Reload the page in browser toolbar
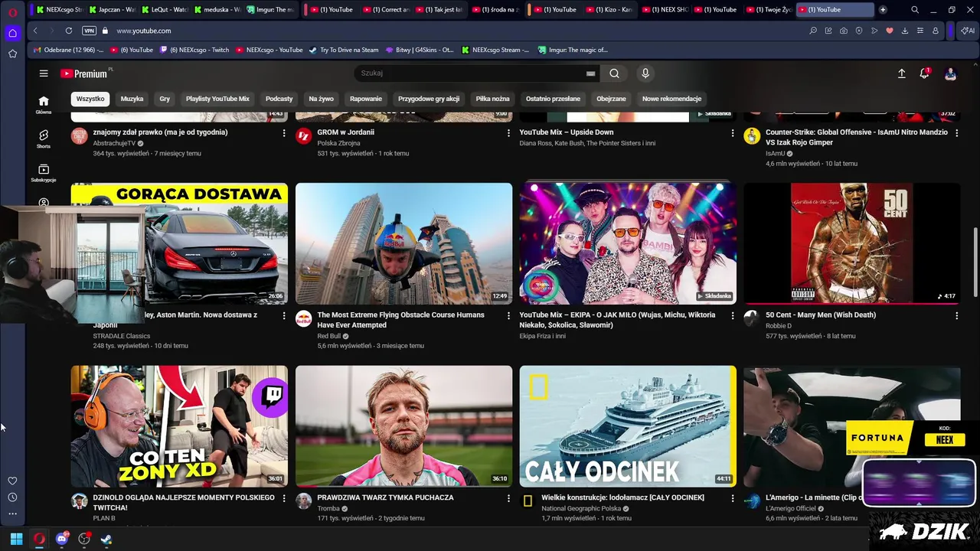The width and height of the screenshot is (980, 551). click(x=69, y=31)
